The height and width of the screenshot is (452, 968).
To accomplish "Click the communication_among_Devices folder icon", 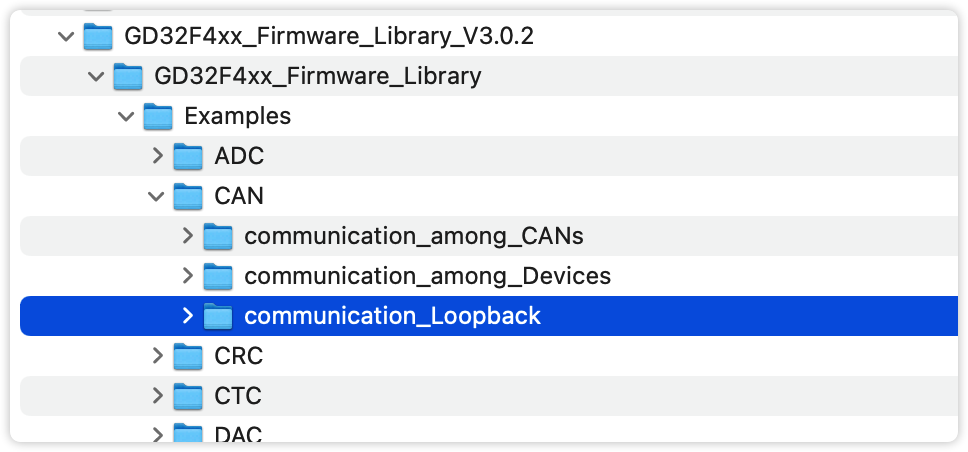I will point(218,276).
